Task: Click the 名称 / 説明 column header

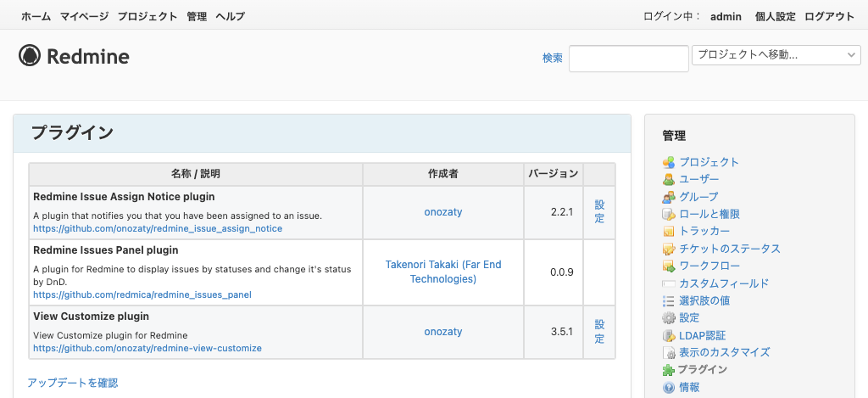Action: tap(196, 174)
